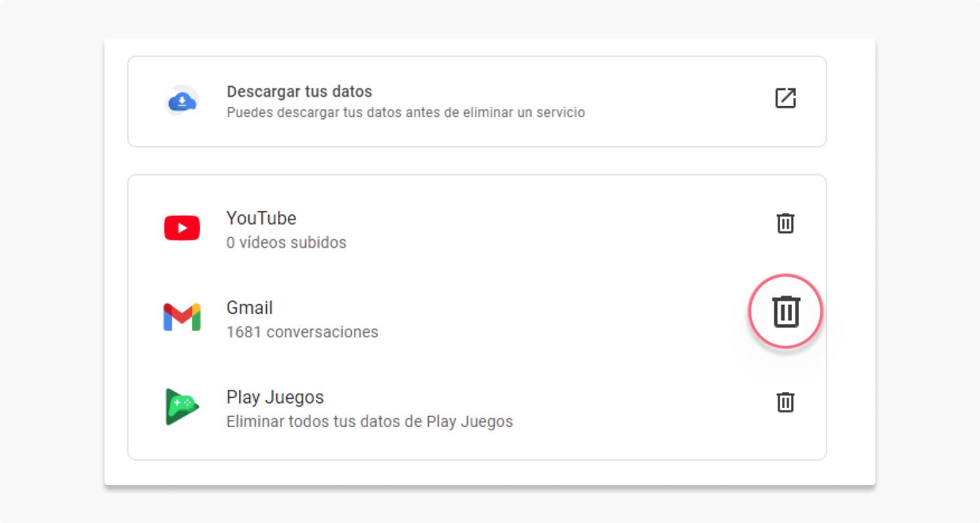Click '1681 conversaciones' text
The width and height of the screenshot is (980, 523).
[x=302, y=332]
